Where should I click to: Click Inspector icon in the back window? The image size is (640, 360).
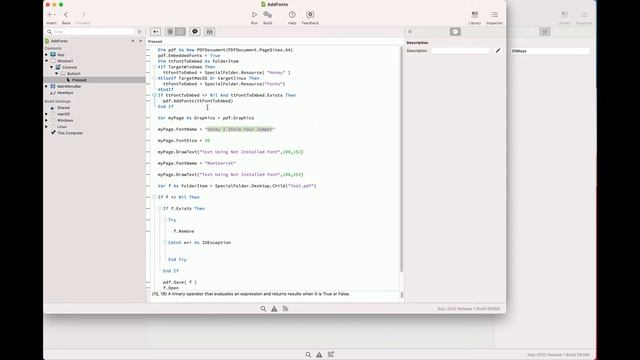point(584,17)
